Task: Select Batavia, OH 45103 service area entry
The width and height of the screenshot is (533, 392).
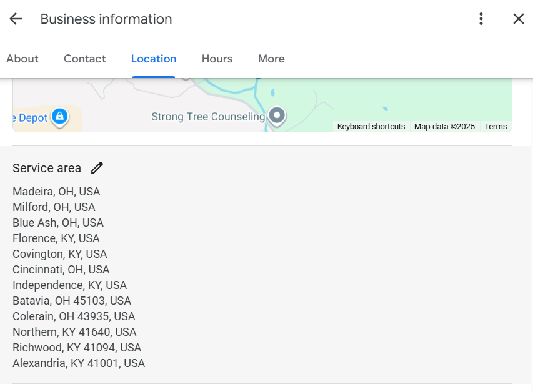Action: (71, 300)
